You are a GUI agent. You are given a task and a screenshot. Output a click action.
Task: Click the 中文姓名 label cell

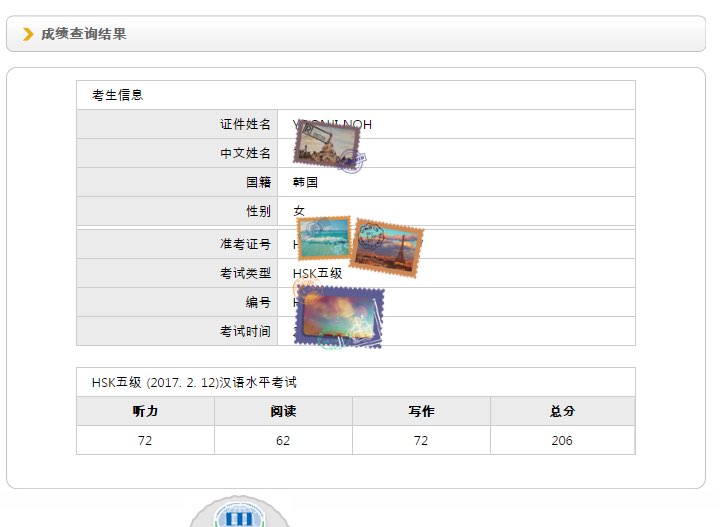click(x=177, y=153)
